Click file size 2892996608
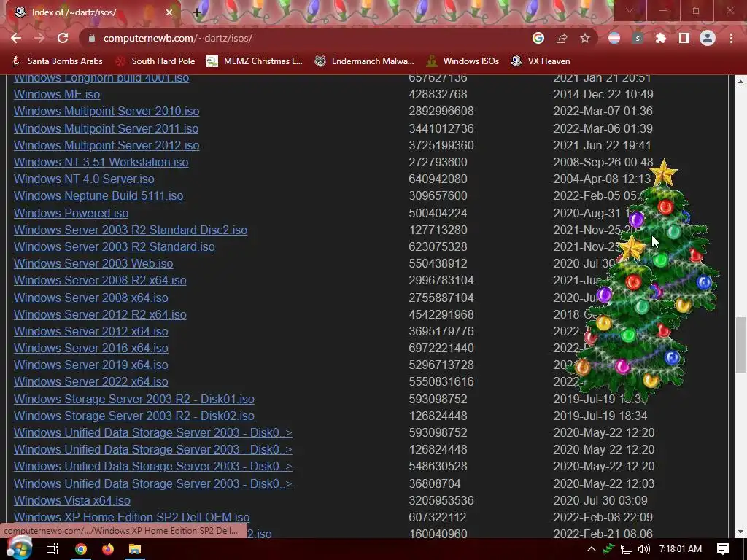 tap(441, 111)
